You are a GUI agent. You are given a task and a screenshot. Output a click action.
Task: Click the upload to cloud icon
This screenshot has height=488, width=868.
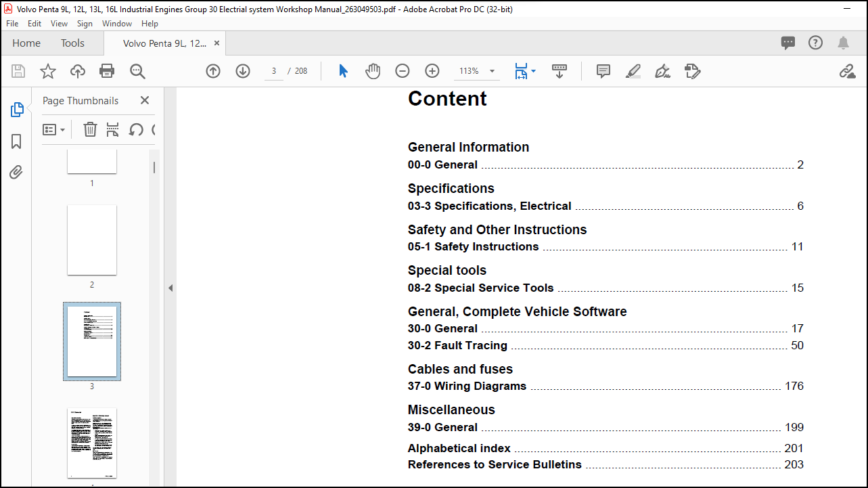pos(78,71)
